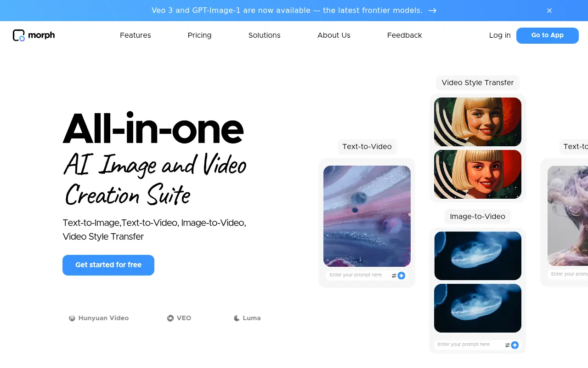Navigate to About Us
588x368 pixels.
[x=334, y=35]
